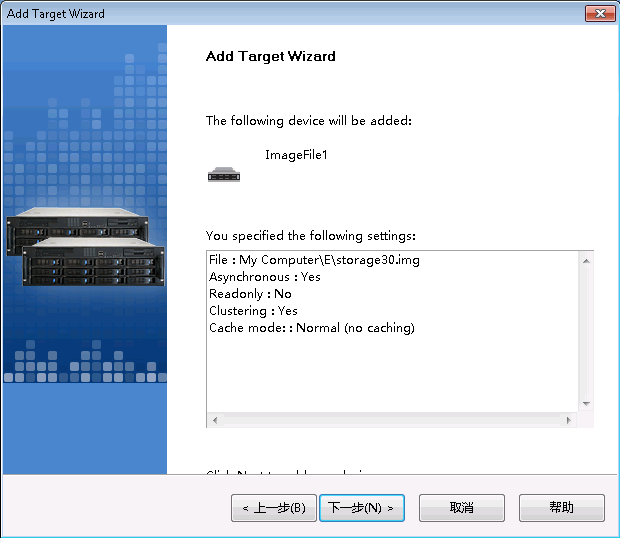The image size is (620, 538).
Task: Click 'You specified the following settings' label
Action: click(x=310, y=236)
